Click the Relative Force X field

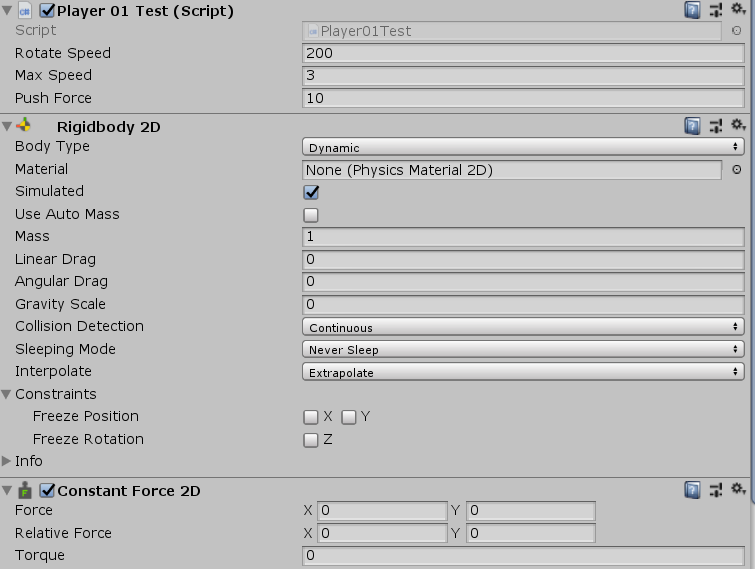coord(382,533)
